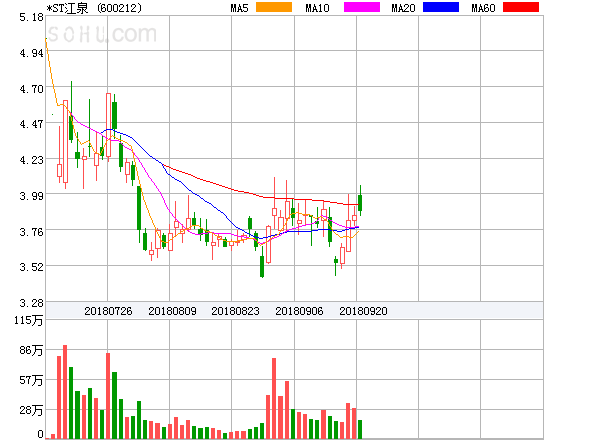Click the red MA60 legend swatch
Screen dimensions: 600x440
tap(521, 8)
